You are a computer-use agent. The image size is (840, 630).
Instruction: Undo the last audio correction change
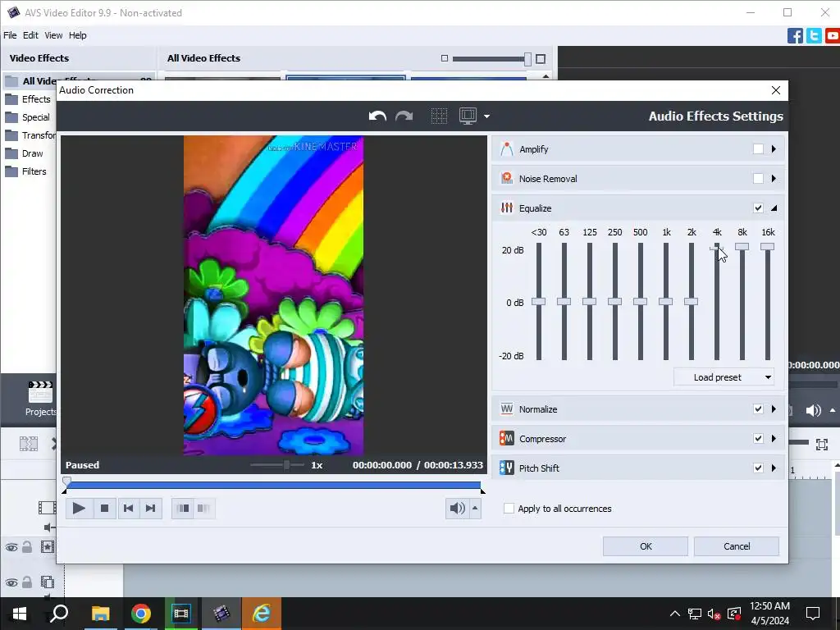coord(377,116)
